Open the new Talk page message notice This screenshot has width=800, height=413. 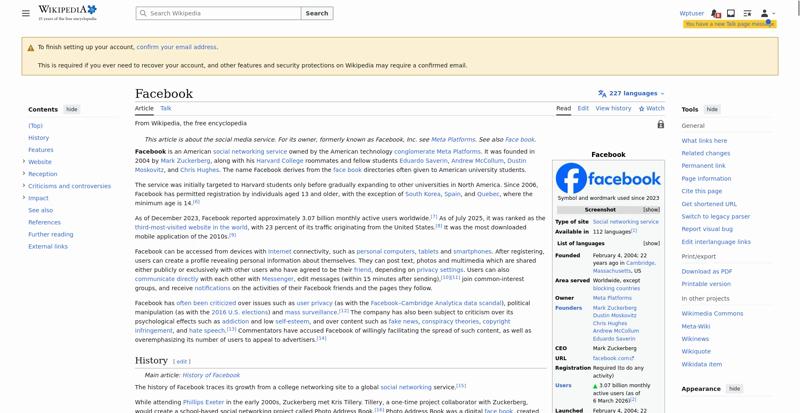(x=730, y=24)
